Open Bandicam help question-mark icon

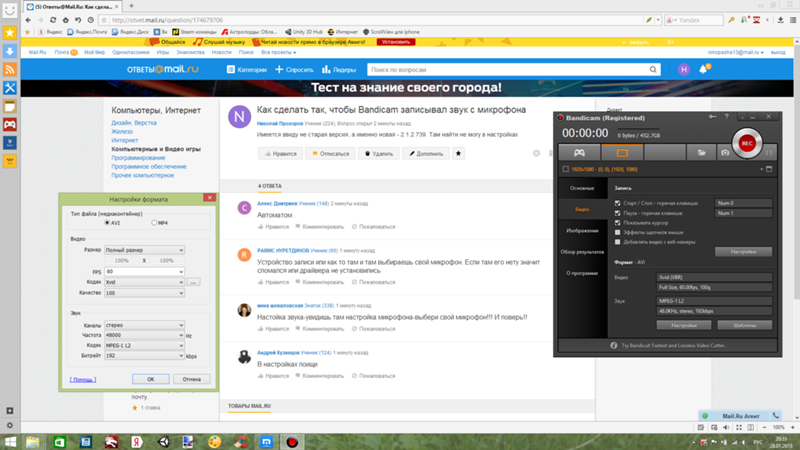727,117
